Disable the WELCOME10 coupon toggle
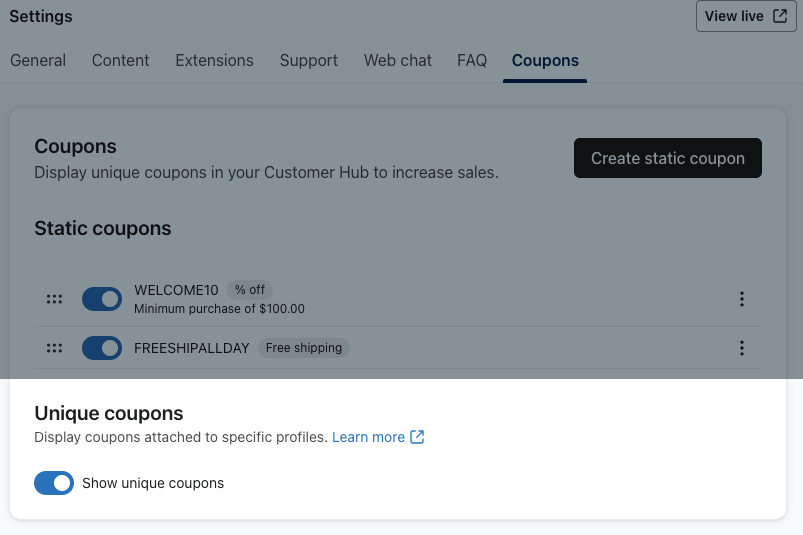803x535 pixels. click(x=102, y=299)
